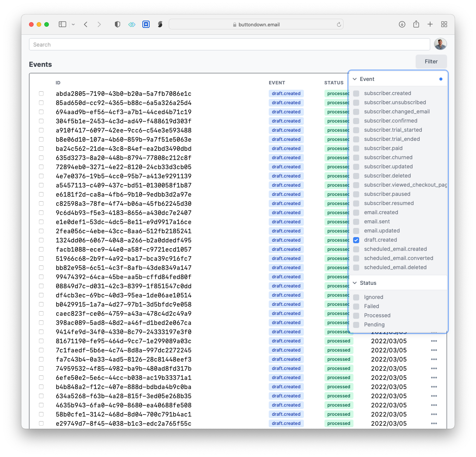
Task: Open the Safari downloads icon
Action: [x=402, y=24]
